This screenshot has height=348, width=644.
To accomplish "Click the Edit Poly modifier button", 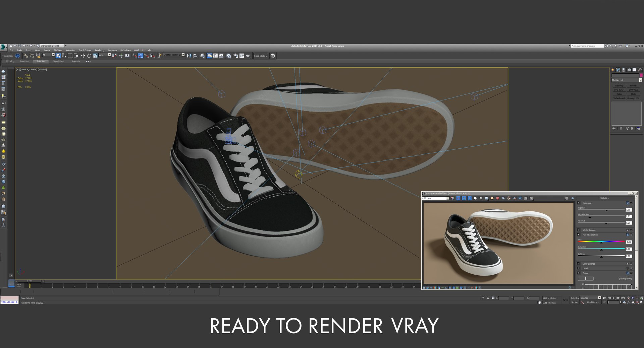I will pyautogui.click(x=619, y=86).
